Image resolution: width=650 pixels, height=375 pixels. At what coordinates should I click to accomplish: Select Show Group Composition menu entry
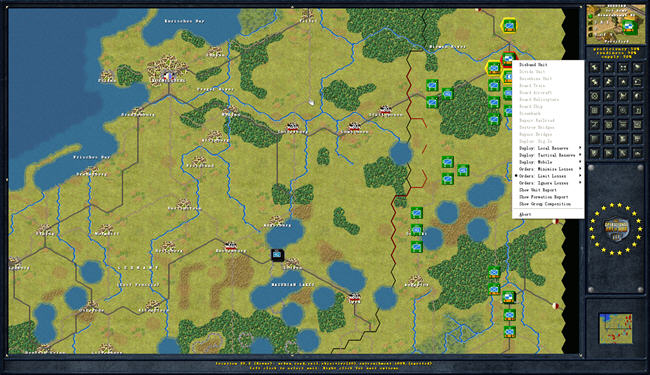click(545, 204)
